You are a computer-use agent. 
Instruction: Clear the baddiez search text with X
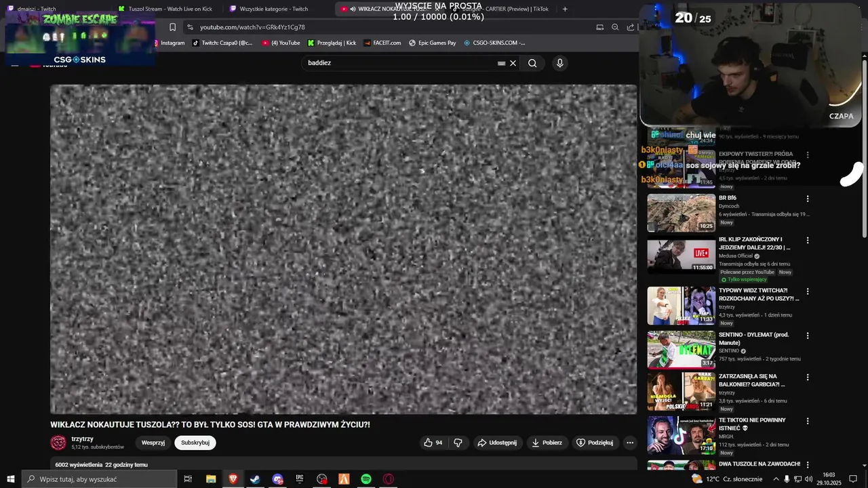(513, 63)
